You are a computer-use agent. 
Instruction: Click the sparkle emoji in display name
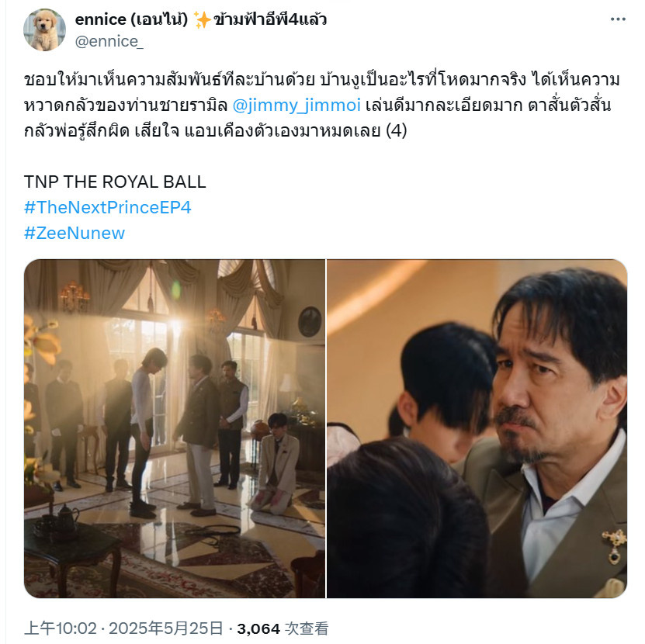(202, 19)
